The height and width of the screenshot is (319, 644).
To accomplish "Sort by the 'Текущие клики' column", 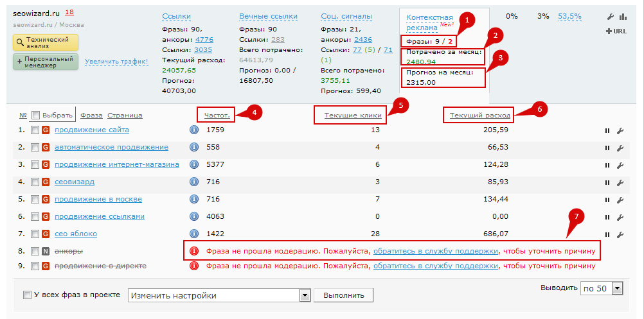I will coord(353,116).
